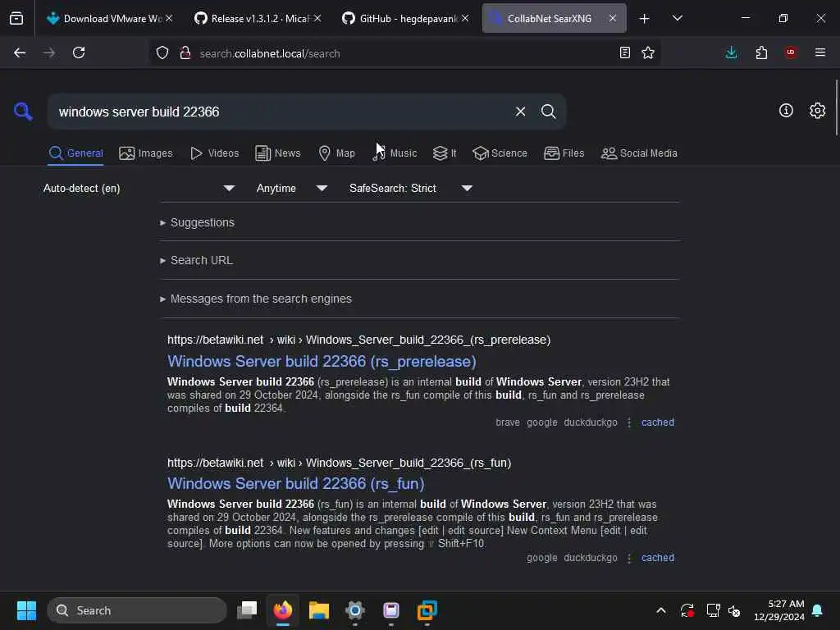Click the tray update sync icon
This screenshot has height=630, width=840.
(687, 610)
